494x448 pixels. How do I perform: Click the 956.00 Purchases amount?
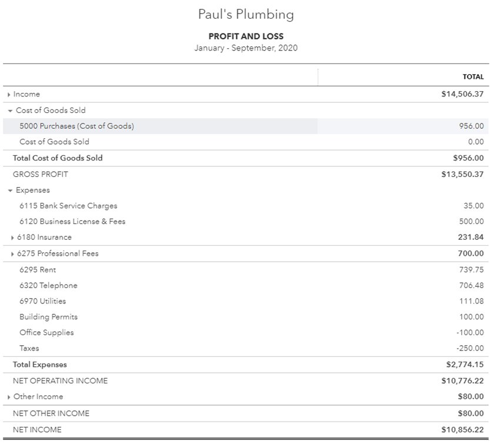472,126
